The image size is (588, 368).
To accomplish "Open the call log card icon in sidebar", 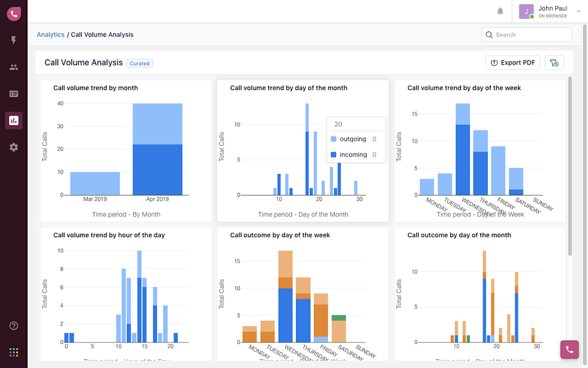I will pos(14,94).
